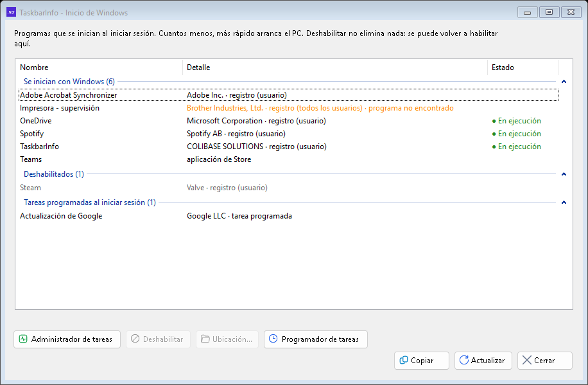Screen dimensions: 588x385
Task: Open Administrador de tareas
Action: pos(67,339)
